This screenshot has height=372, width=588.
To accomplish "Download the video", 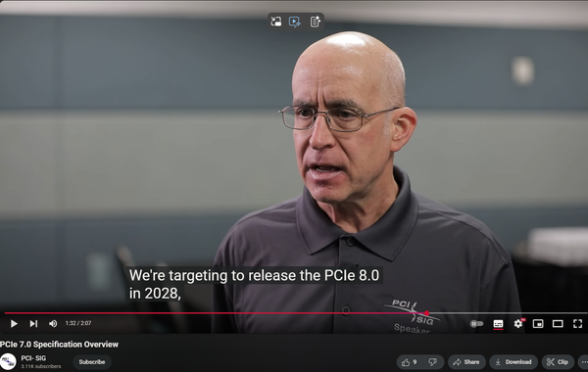I will pos(514,362).
